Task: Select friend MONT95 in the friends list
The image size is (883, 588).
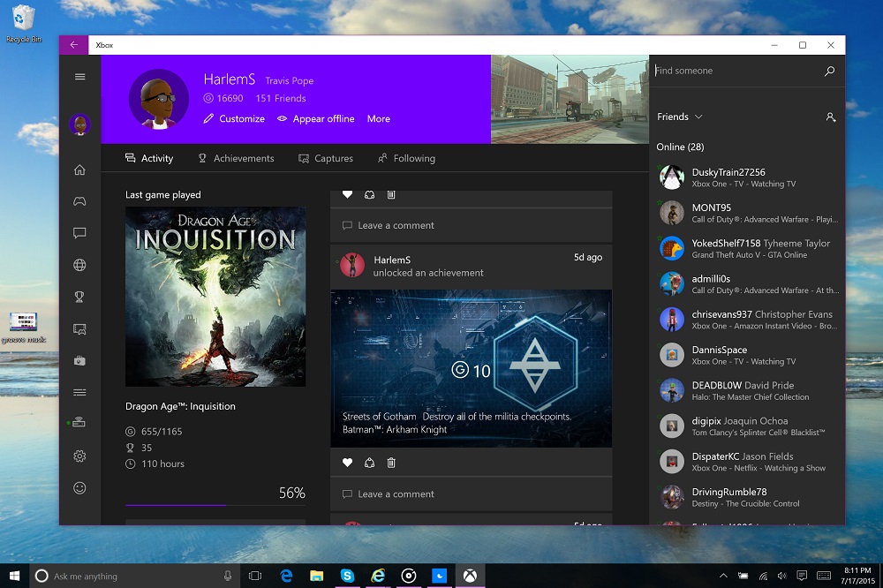Action: point(747,213)
